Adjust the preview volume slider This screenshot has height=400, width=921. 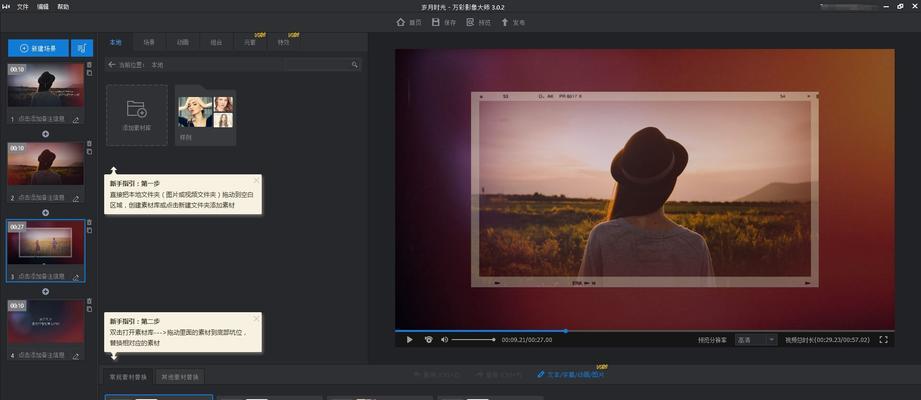pos(473,340)
